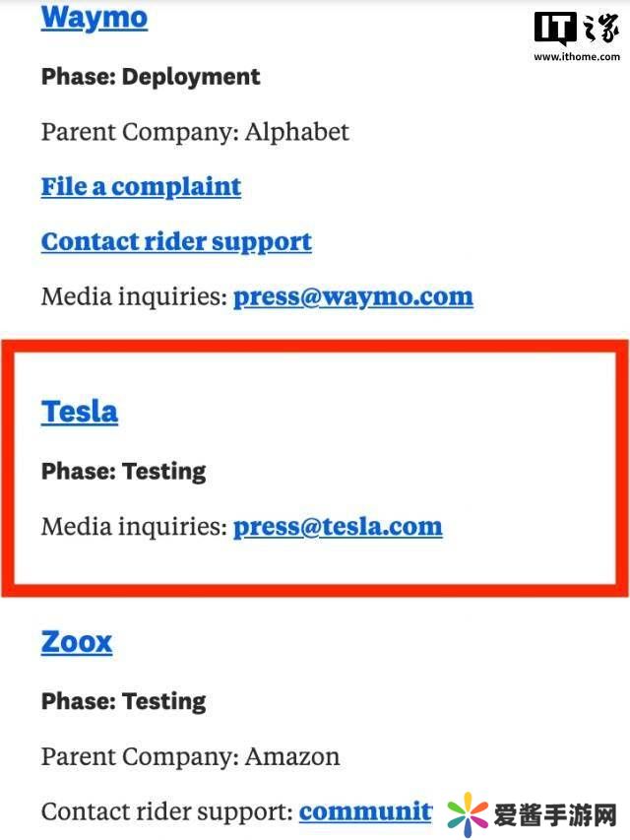
Task: Click the press@tesla.com email link
Action: point(338,527)
